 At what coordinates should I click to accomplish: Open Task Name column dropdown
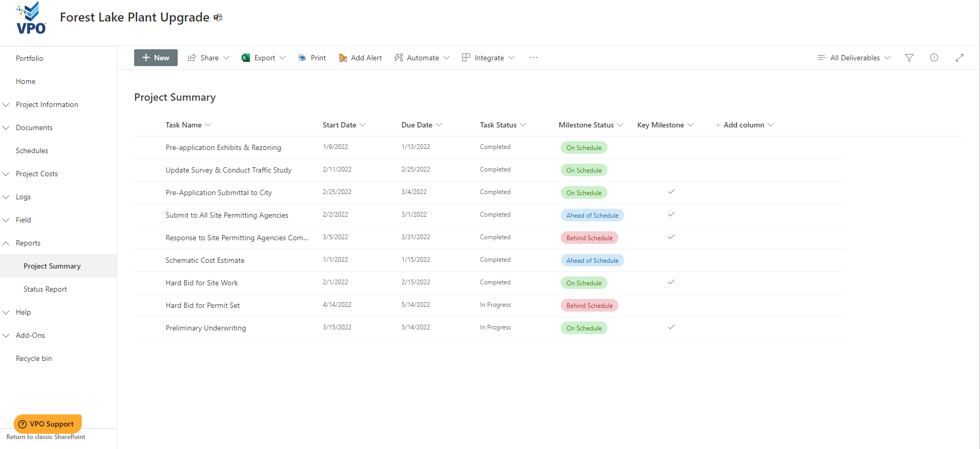tap(208, 125)
